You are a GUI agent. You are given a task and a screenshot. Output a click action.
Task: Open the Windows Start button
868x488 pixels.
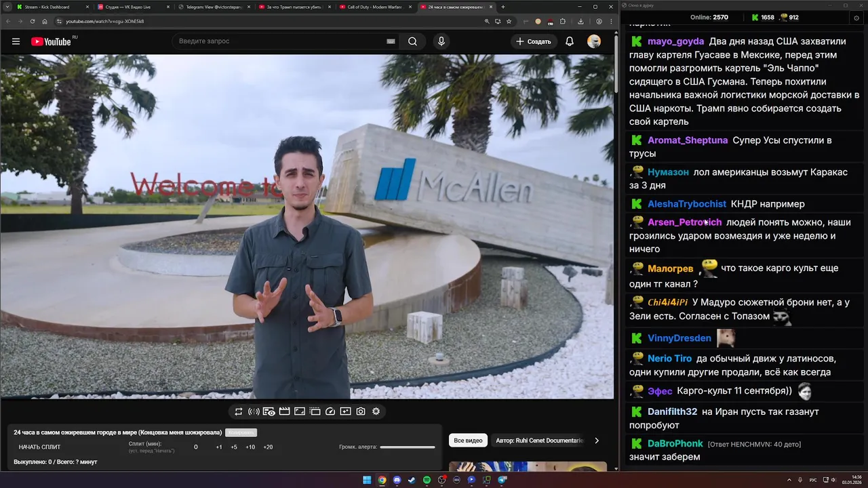(367, 480)
